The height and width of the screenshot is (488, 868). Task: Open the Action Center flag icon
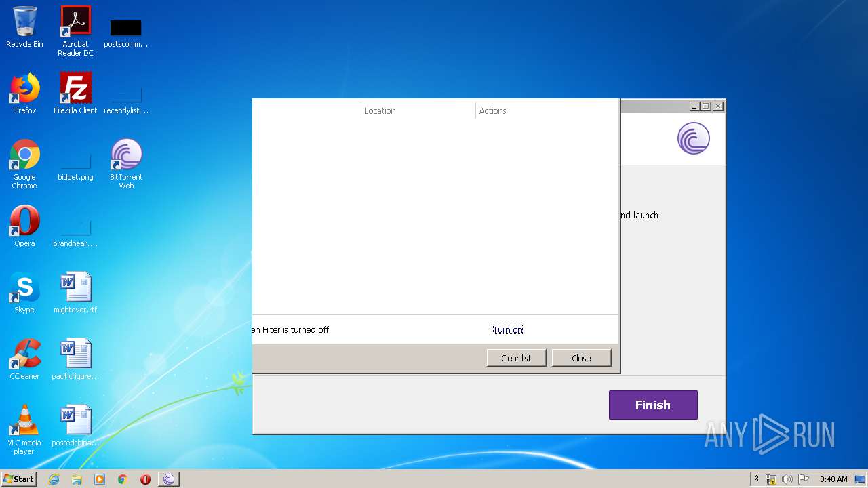[x=804, y=479]
